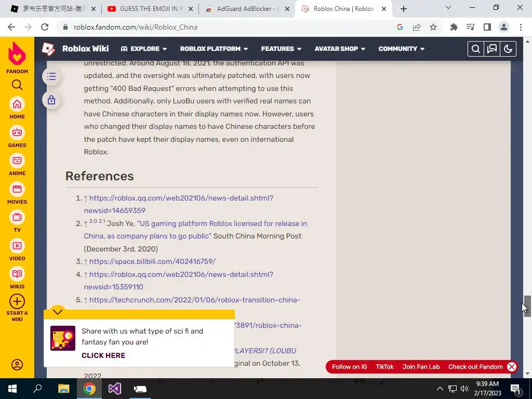The image size is (532, 399).
Task: Toggle dark theme moon icon
Action: click(508, 49)
